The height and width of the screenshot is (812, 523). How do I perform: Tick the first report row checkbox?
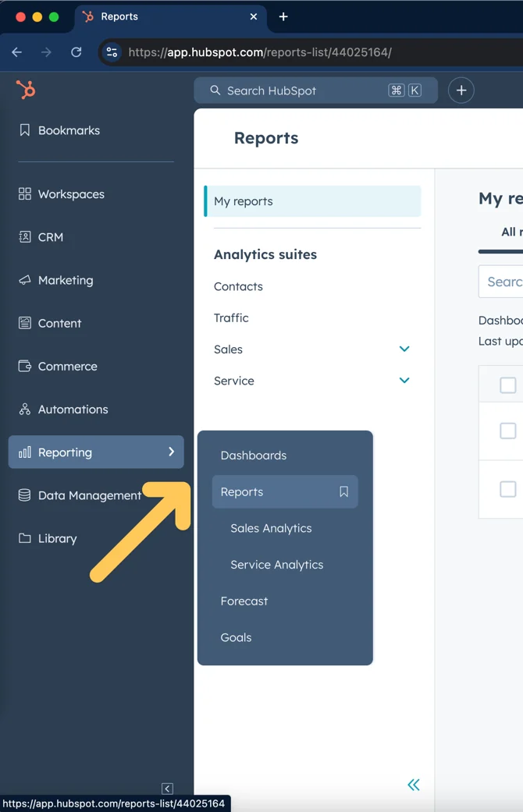click(x=508, y=431)
